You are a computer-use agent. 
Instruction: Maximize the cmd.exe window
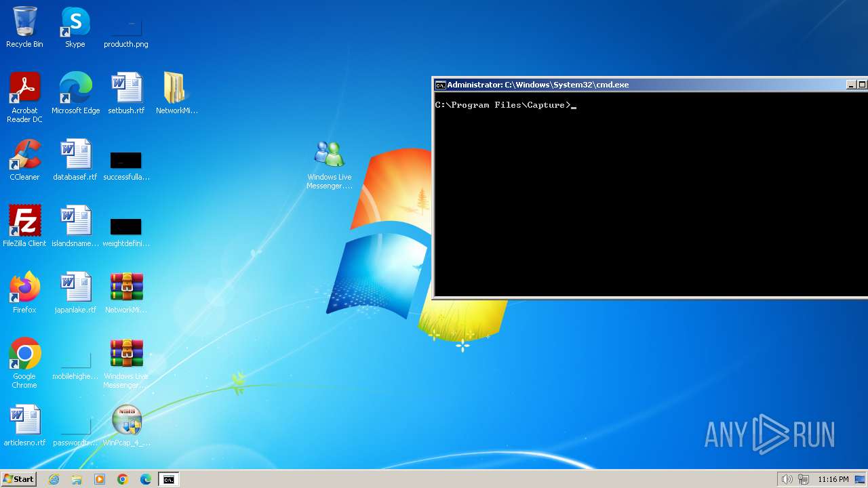click(863, 85)
